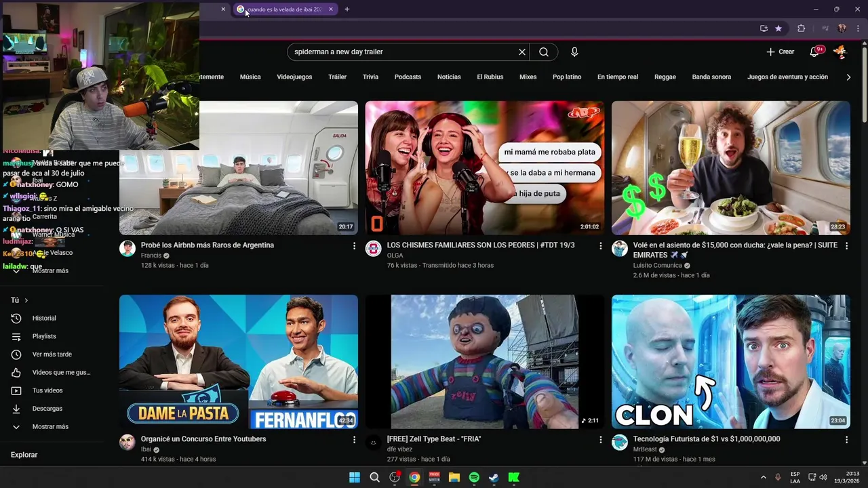Image resolution: width=868 pixels, height=488 pixels.
Task: Open YouTube notifications bell
Action: tap(815, 52)
